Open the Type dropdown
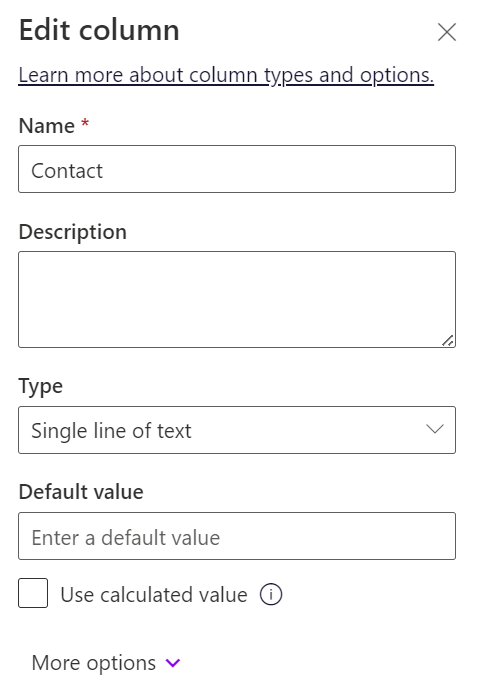 (237, 430)
